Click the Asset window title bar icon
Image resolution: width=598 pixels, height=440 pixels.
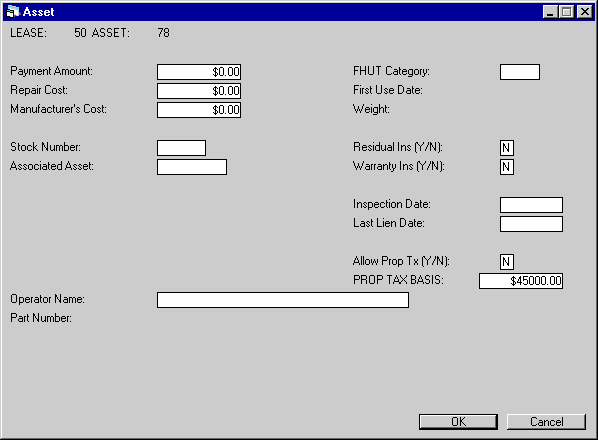[x=13, y=12]
